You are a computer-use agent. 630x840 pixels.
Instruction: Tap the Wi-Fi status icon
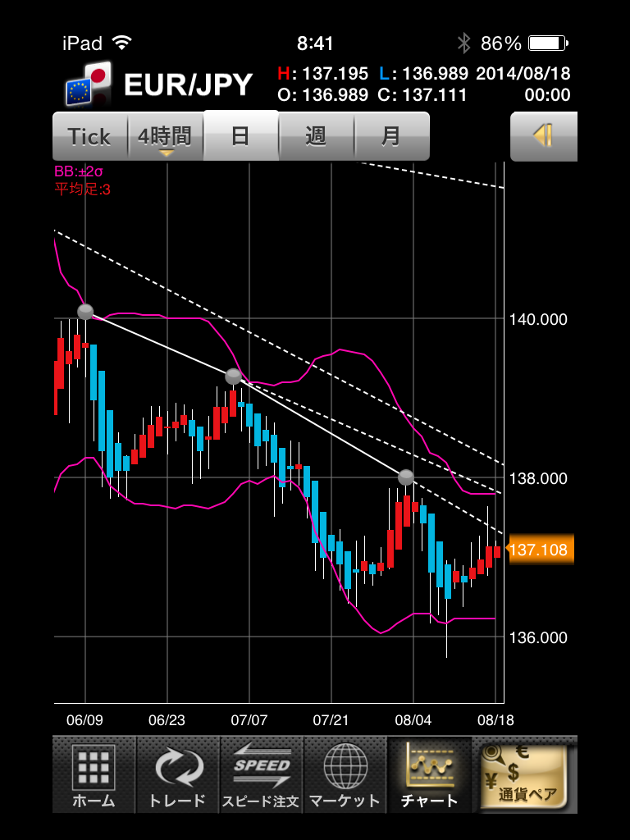click(x=121, y=43)
